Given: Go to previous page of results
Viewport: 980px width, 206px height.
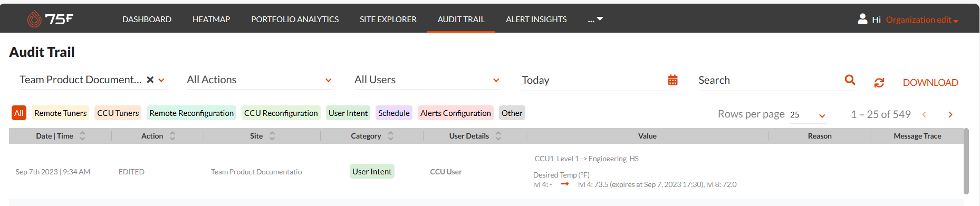Looking at the screenshot, I should (x=924, y=114).
